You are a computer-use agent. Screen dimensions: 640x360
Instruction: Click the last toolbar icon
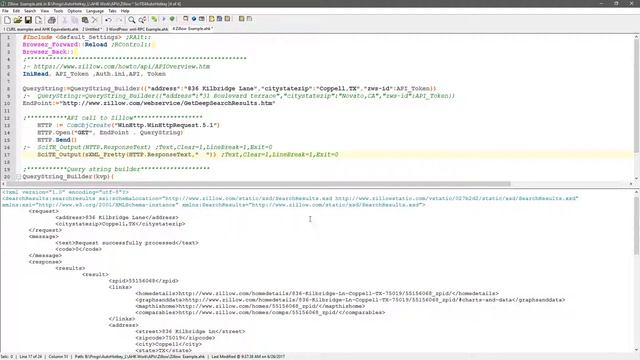point(249,19)
